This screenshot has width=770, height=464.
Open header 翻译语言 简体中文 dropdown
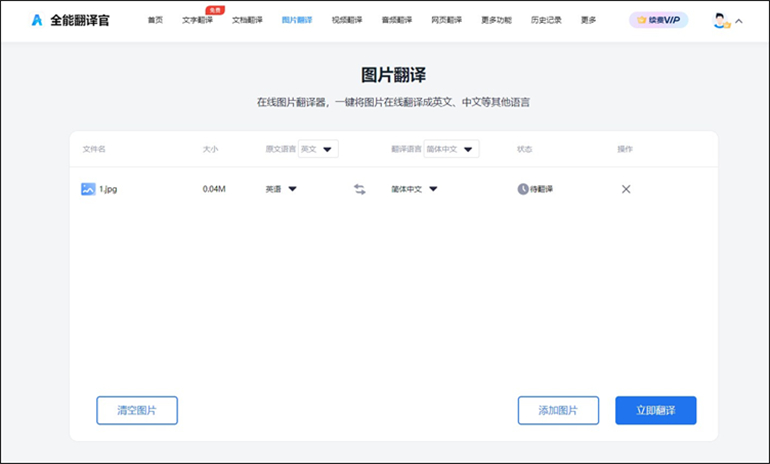pos(451,149)
